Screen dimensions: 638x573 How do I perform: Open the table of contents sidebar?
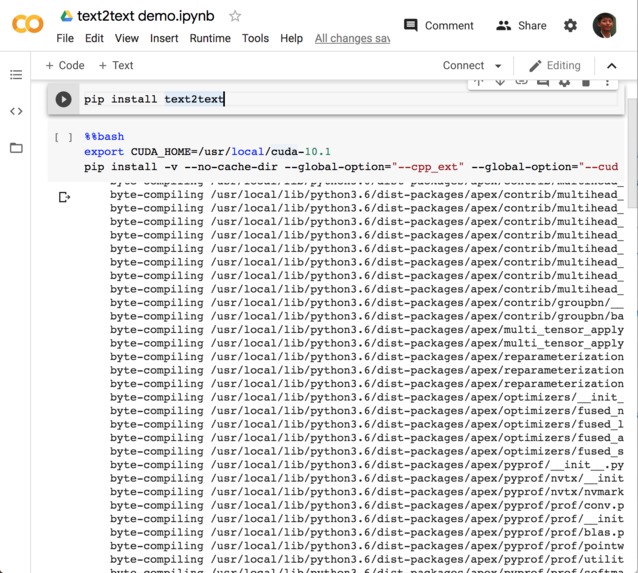tap(16, 74)
